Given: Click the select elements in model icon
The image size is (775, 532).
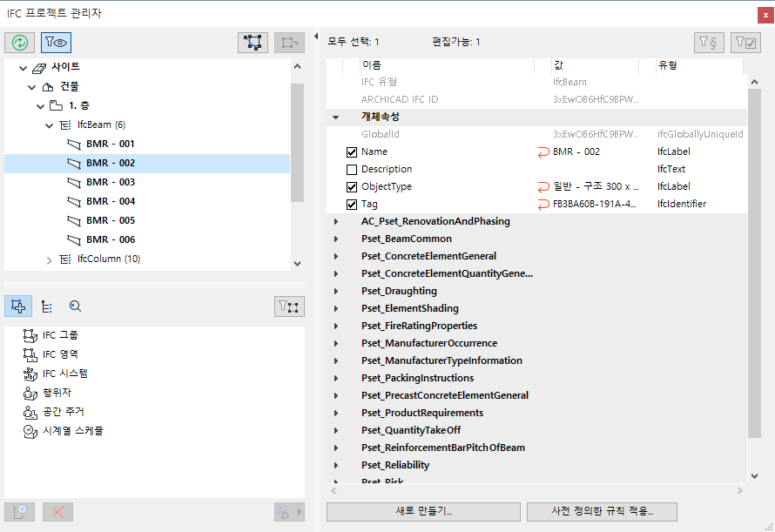Looking at the screenshot, I should coord(253,43).
